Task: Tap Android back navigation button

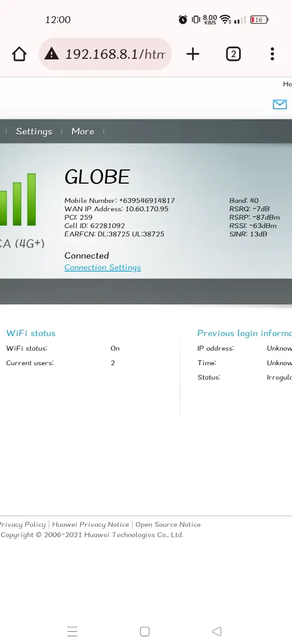Action: point(217,631)
